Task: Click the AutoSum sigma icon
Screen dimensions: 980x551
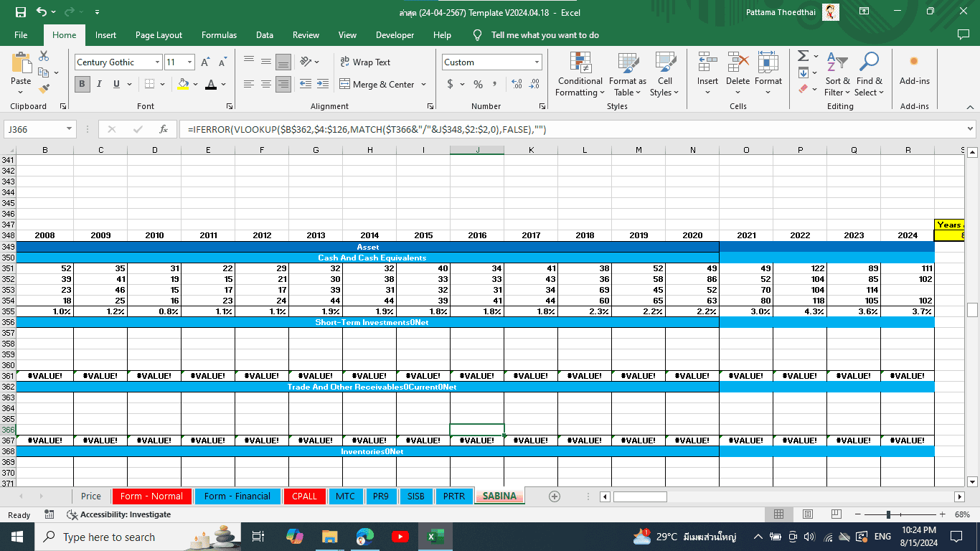Action: coord(803,56)
